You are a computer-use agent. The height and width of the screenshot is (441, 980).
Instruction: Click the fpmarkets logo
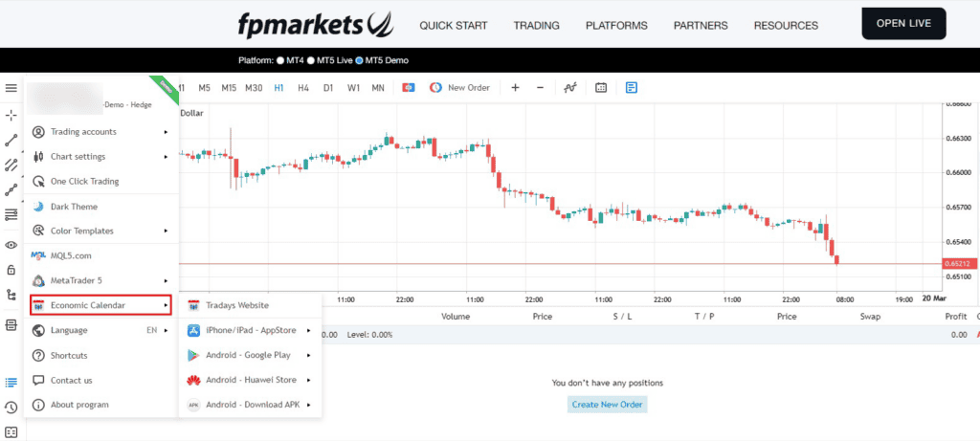[316, 25]
